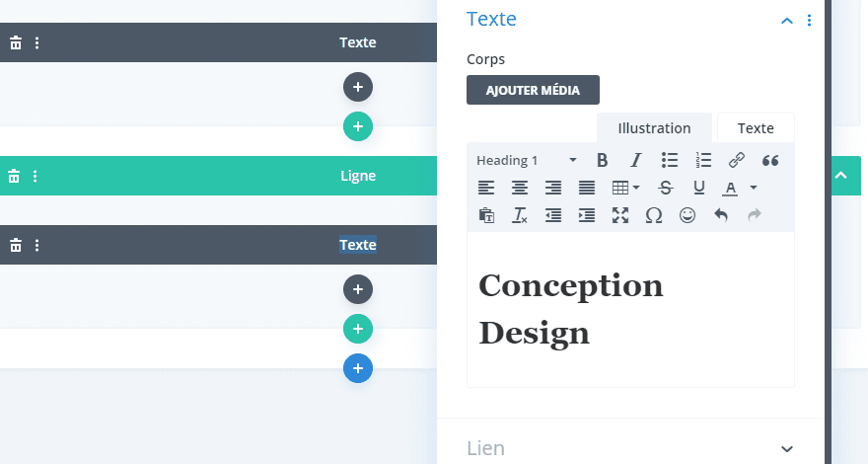Delete the Ligne row using trash icon
Image resolution: width=868 pixels, height=464 pixels.
(x=14, y=177)
